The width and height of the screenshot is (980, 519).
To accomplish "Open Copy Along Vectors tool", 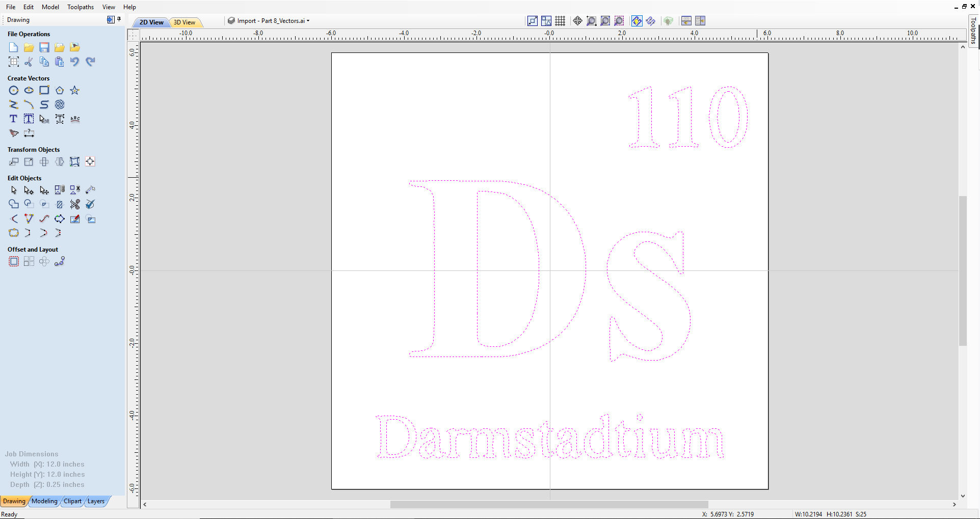I will coord(60,261).
